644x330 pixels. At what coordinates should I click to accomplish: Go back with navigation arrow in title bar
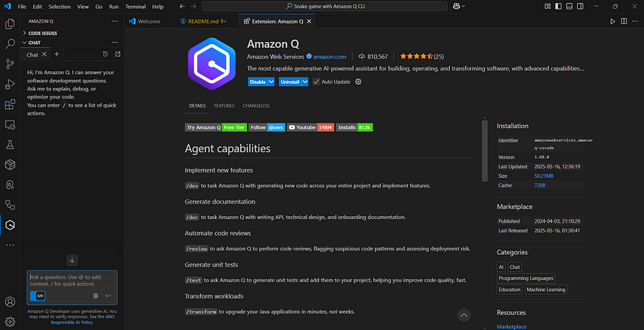click(183, 6)
